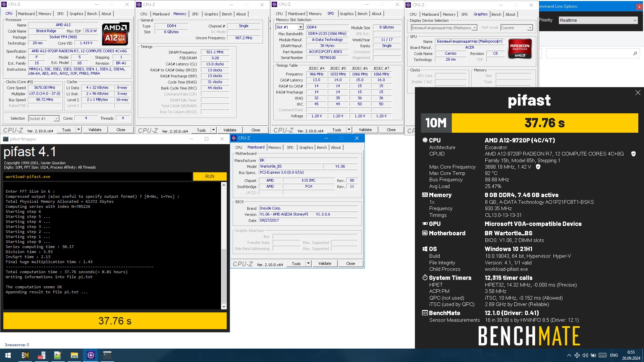The height and width of the screenshot is (362, 644).
Task: Open Graphics tab in Mainboard CPU-Z window
Action: click(306, 147)
